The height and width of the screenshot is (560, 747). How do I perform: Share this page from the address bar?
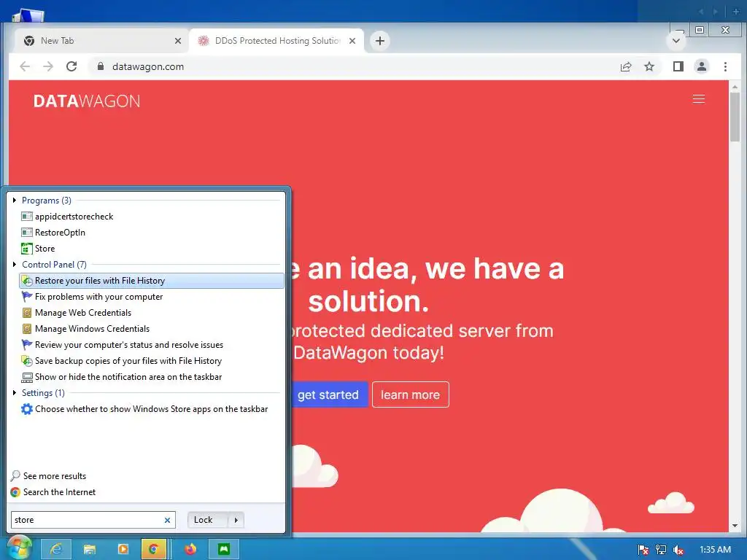pyautogui.click(x=626, y=66)
